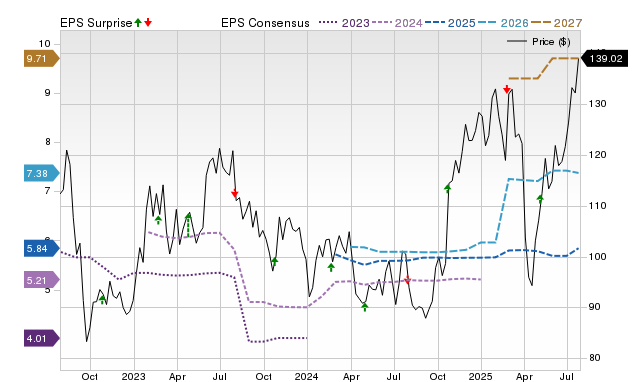Click the 110 label on the price axis
This screenshot has width=640, height=382.
(597, 206)
